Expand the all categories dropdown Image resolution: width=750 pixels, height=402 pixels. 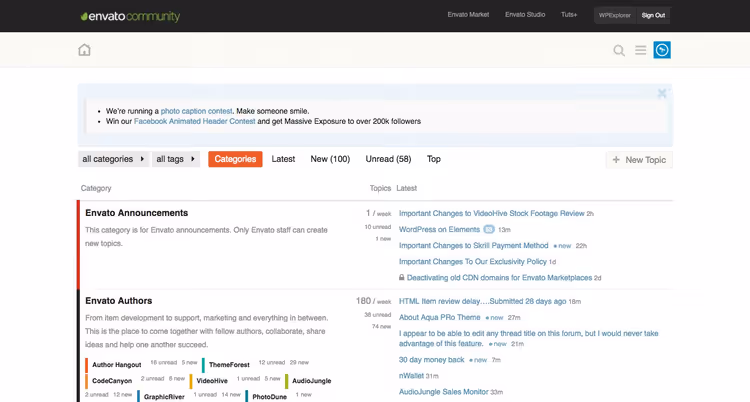(x=113, y=159)
